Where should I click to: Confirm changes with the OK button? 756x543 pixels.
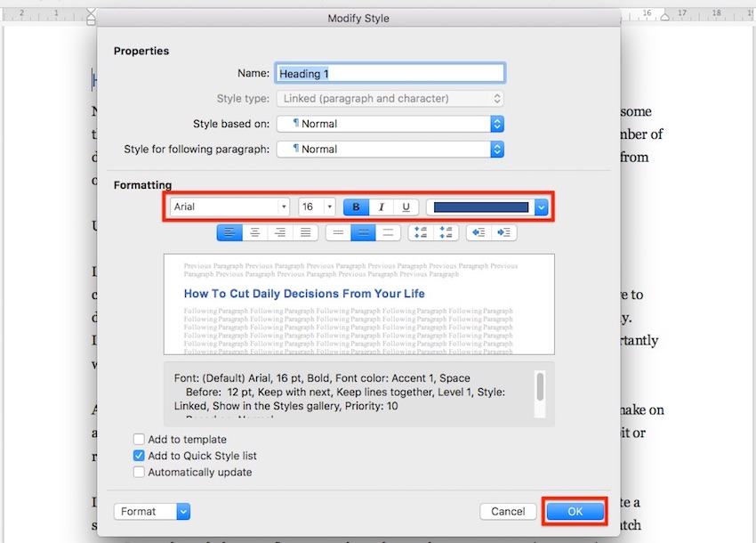(x=575, y=511)
